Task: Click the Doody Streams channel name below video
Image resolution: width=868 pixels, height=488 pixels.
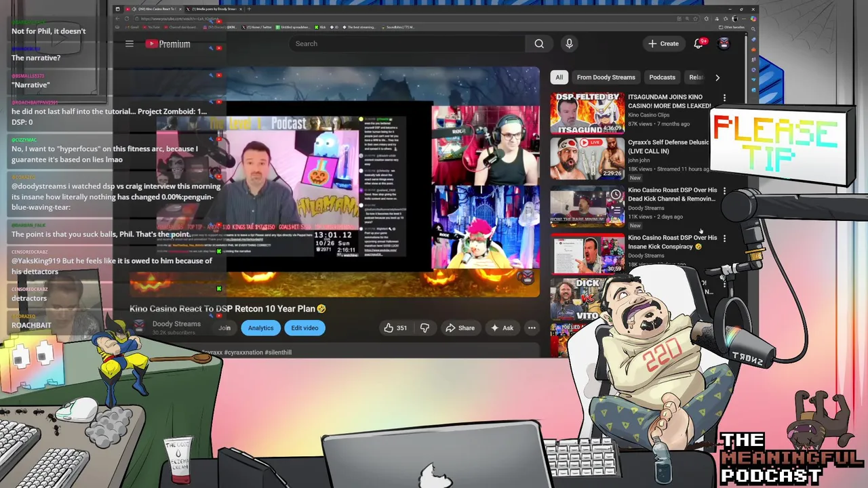Action: click(x=176, y=324)
